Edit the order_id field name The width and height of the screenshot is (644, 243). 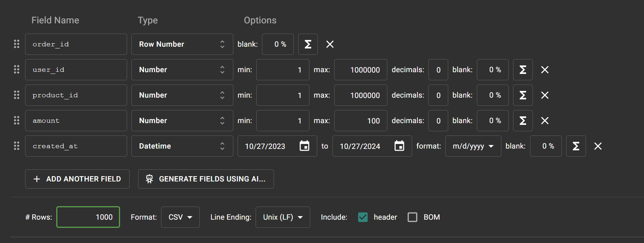tap(76, 44)
